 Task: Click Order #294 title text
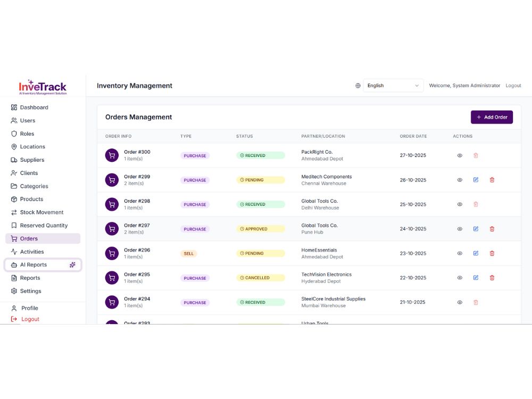coord(137,299)
